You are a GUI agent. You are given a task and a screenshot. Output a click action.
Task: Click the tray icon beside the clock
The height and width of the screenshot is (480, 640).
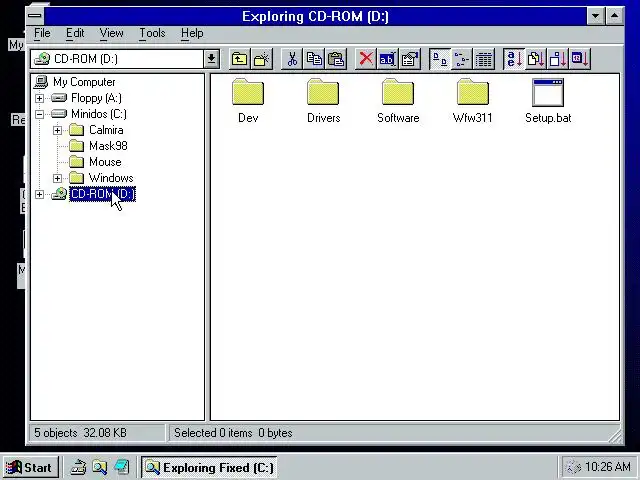pos(573,467)
